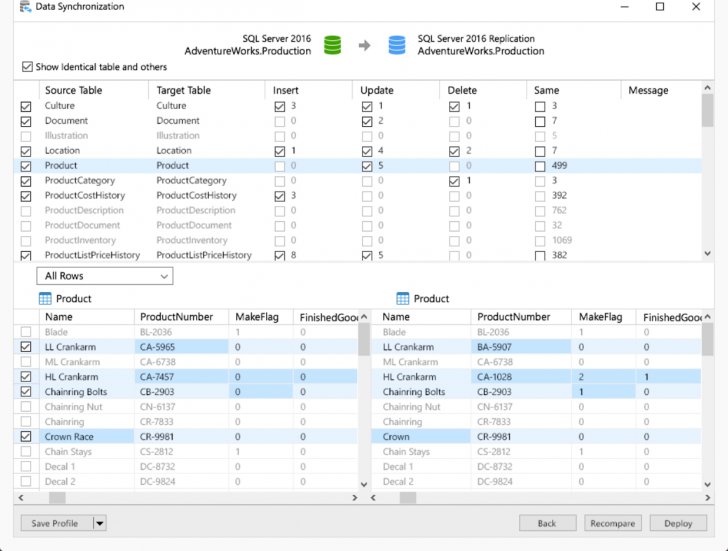
Task: Open the All Rows filter dropdown
Action: tap(105, 276)
